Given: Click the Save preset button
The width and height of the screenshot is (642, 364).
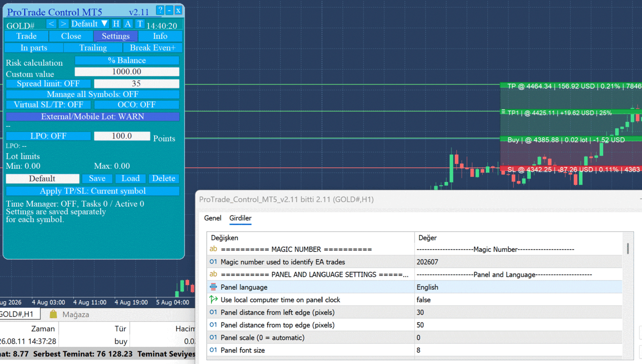Looking at the screenshot, I should 97,178.
